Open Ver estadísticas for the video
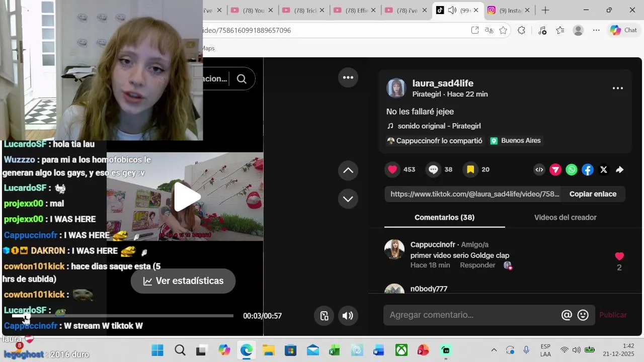Screen dimensions: 644x362 click(183, 281)
